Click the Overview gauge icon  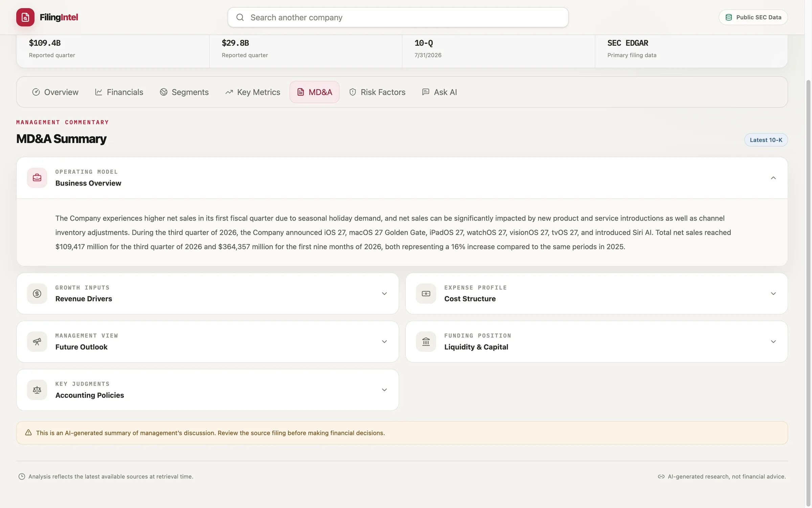pyautogui.click(x=36, y=92)
